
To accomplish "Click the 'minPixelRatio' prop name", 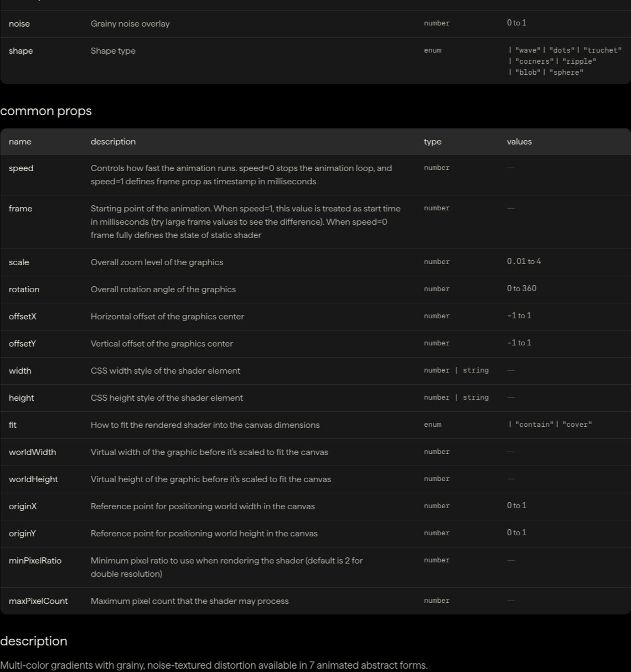I will [x=35, y=561].
